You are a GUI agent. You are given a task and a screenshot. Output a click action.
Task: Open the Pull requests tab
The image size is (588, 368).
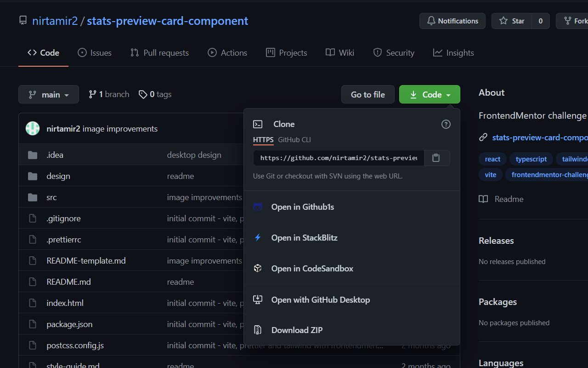point(159,52)
